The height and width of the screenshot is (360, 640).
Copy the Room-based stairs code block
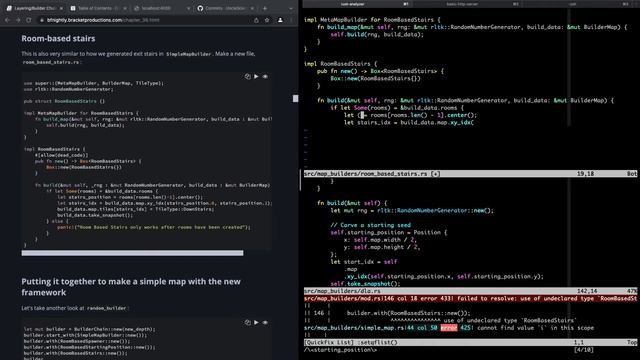point(247,76)
